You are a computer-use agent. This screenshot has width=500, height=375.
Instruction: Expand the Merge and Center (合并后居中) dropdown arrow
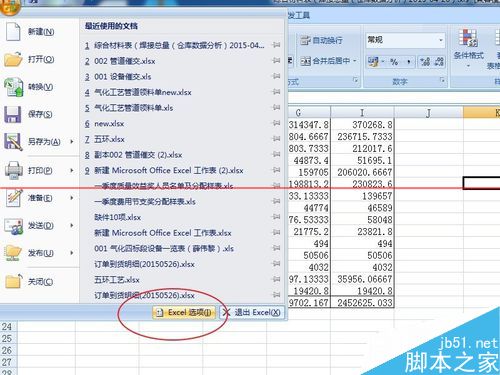[355, 61]
